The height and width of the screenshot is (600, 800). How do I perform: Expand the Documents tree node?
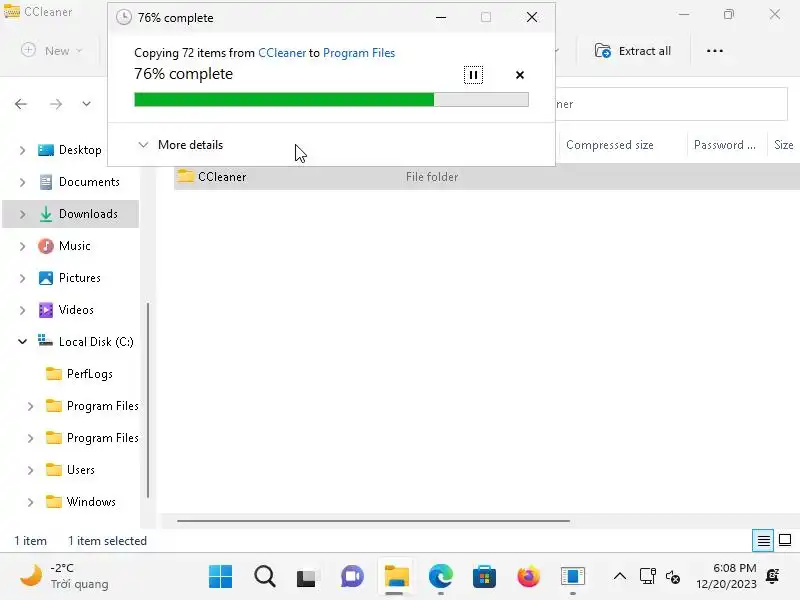point(22,182)
